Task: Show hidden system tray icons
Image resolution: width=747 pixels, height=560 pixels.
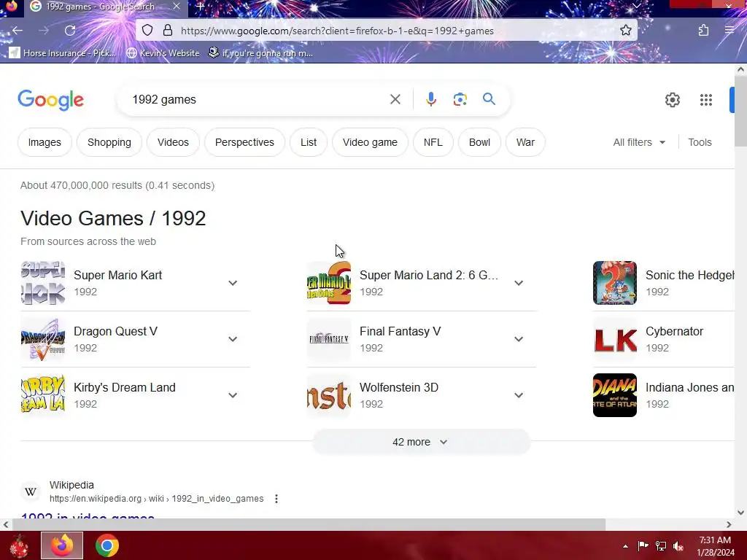Action: click(625, 546)
